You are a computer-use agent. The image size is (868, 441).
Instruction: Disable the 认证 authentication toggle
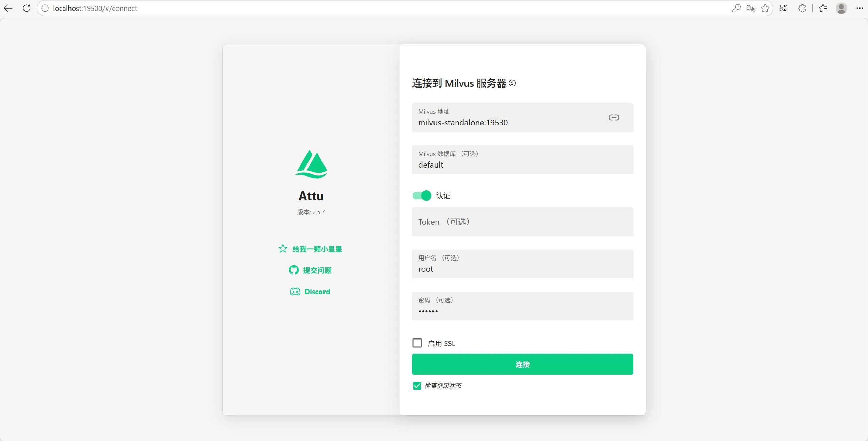coord(421,195)
